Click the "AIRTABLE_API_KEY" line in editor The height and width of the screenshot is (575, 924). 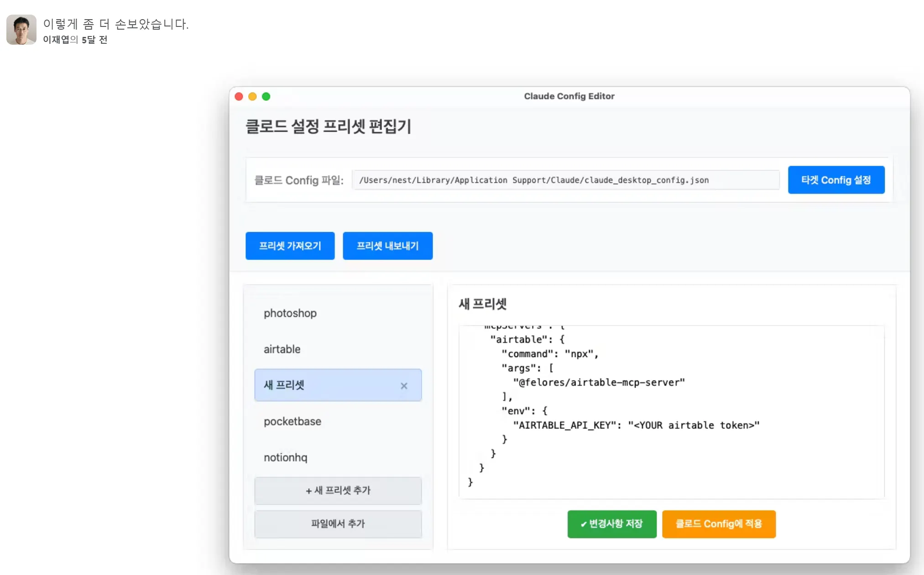click(x=636, y=425)
